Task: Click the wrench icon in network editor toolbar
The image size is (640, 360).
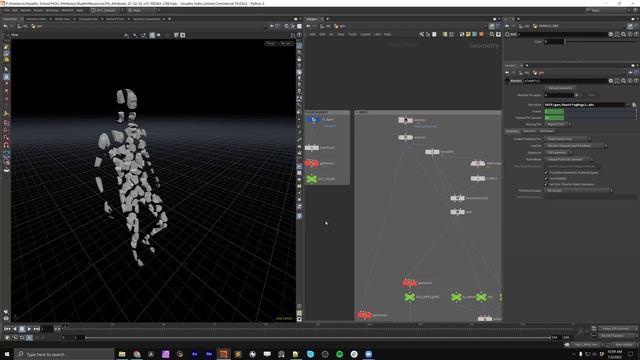Action: click(x=422, y=35)
